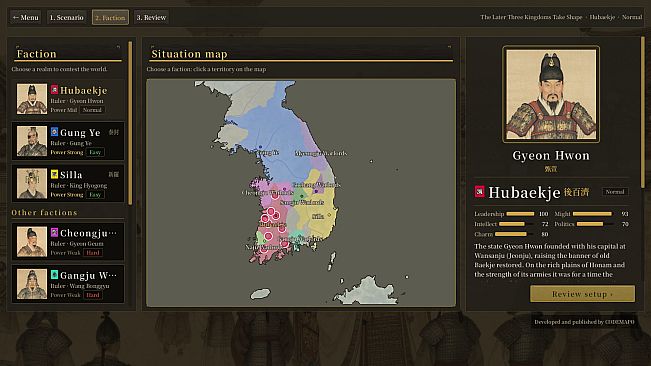Click Gung Ye's blue faction emblem
Screen dimensions: 651x366
point(54,132)
